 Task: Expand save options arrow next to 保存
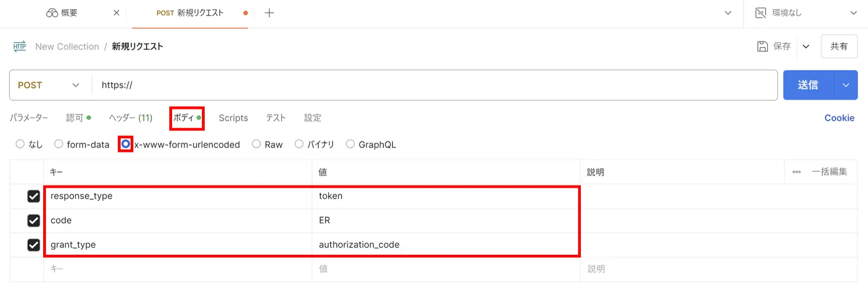[x=806, y=46]
